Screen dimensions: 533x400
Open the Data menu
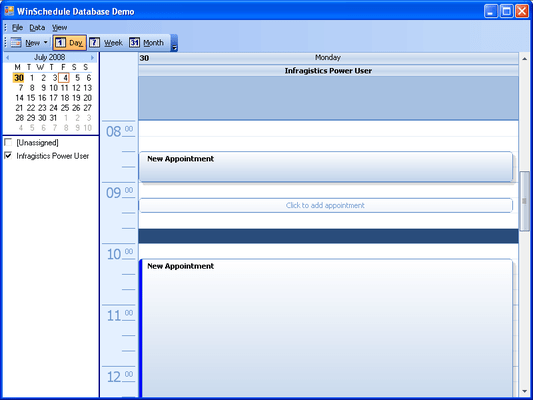coord(37,28)
